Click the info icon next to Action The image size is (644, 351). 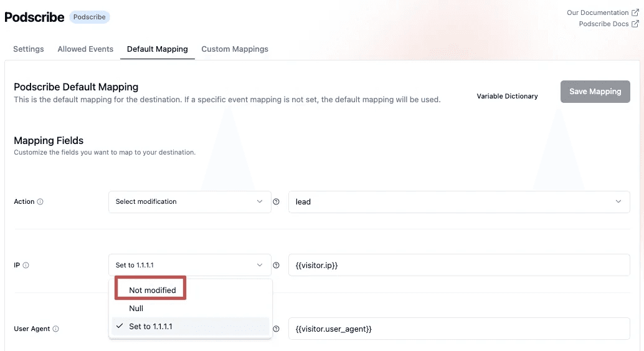[x=40, y=202]
